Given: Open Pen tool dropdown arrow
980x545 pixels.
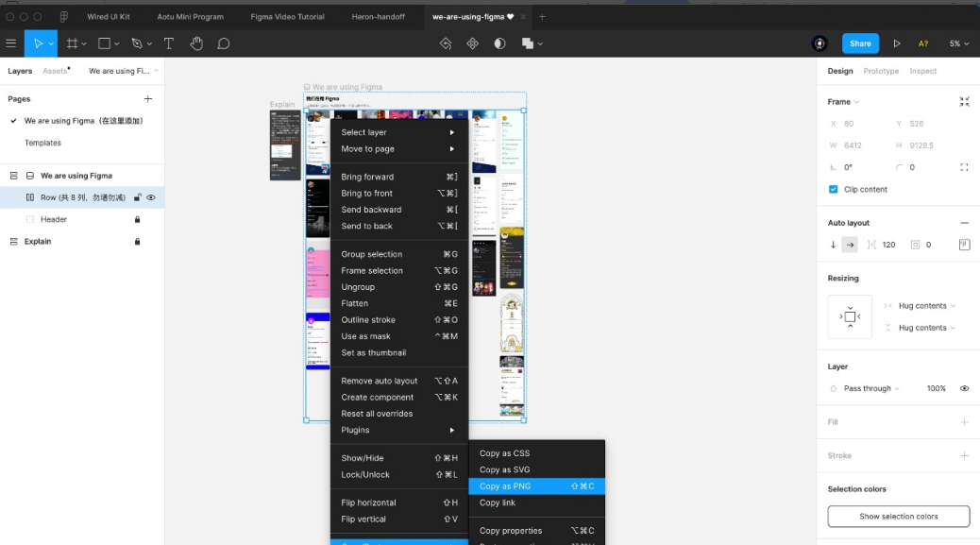Looking at the screenshot, I should (149, 44).
